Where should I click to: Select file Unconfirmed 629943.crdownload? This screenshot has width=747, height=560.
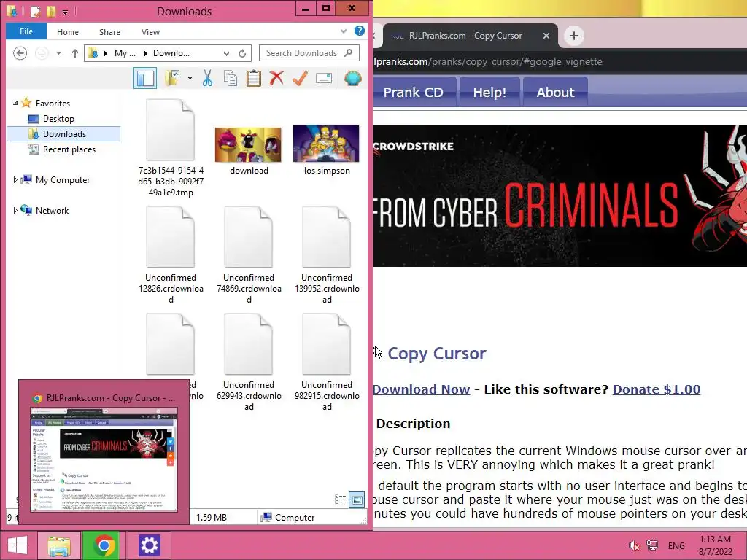coord(249,362)
